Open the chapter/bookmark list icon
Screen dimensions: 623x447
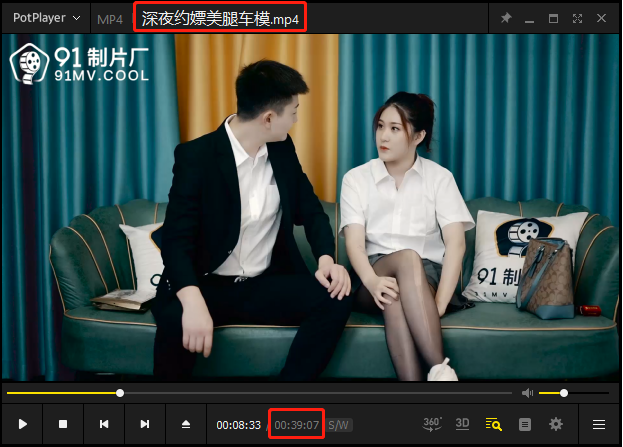[x=525, y=424]
